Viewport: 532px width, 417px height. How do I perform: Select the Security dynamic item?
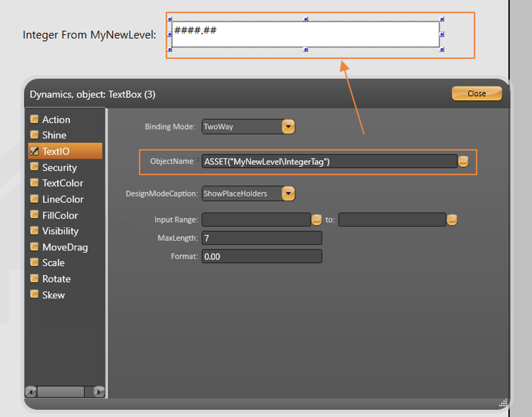pyautogui.click(x=60, y=167)
